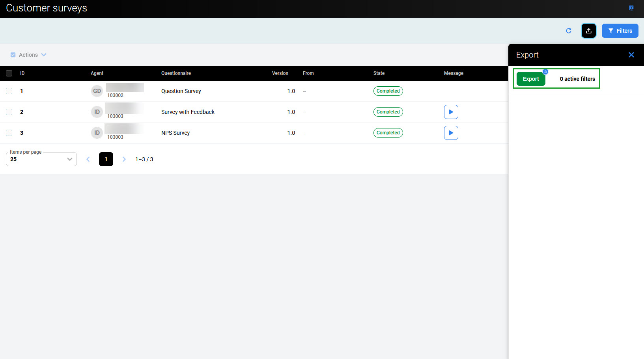Toggle the select all rows checkbox

tap(9, 73)
